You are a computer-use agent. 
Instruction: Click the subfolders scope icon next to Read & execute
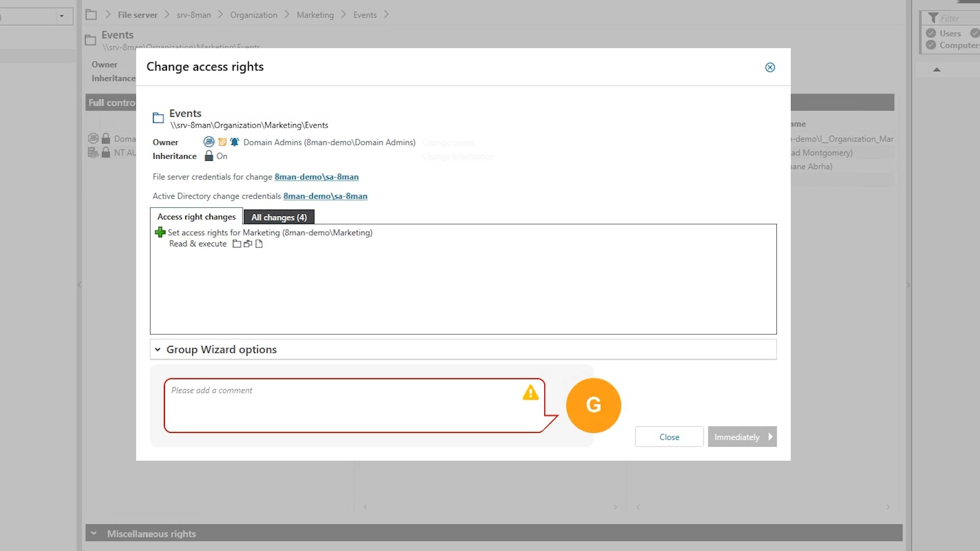tap(248, 244)
